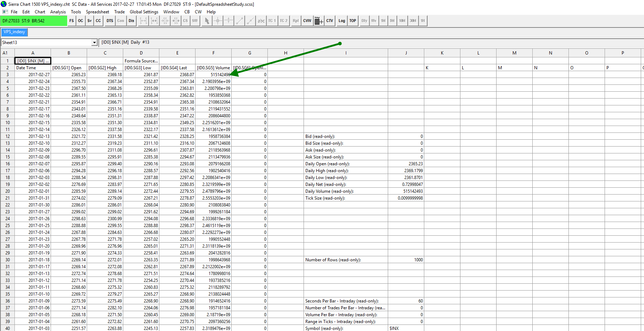Switch to 10M timeframe button
This screenshot has width=644, height=331.
(402, 21)
